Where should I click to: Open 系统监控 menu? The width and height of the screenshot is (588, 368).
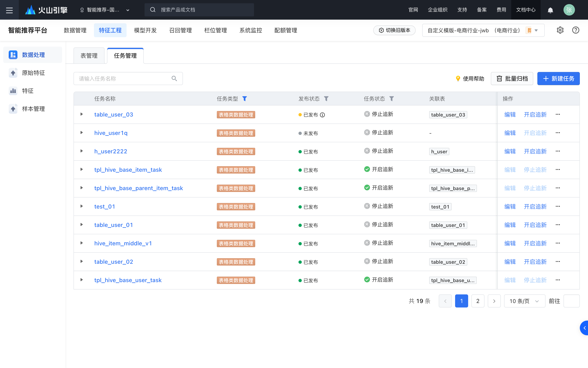point(251,30)
